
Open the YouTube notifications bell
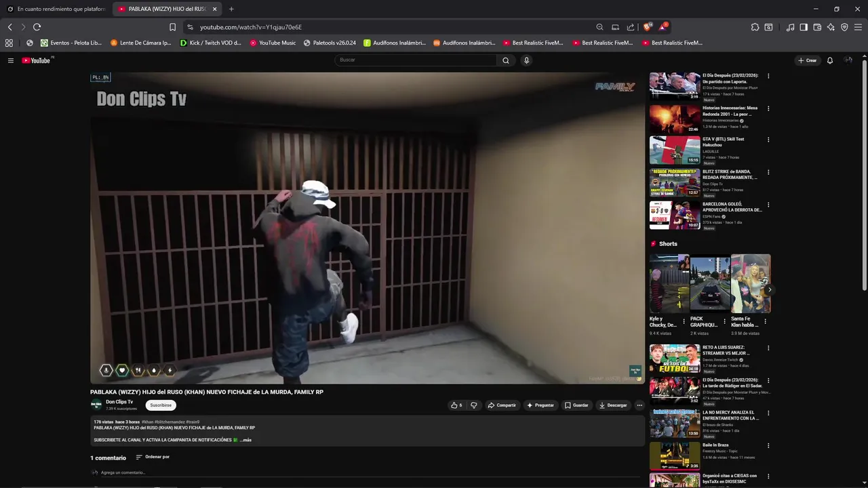tap(829, 60)
